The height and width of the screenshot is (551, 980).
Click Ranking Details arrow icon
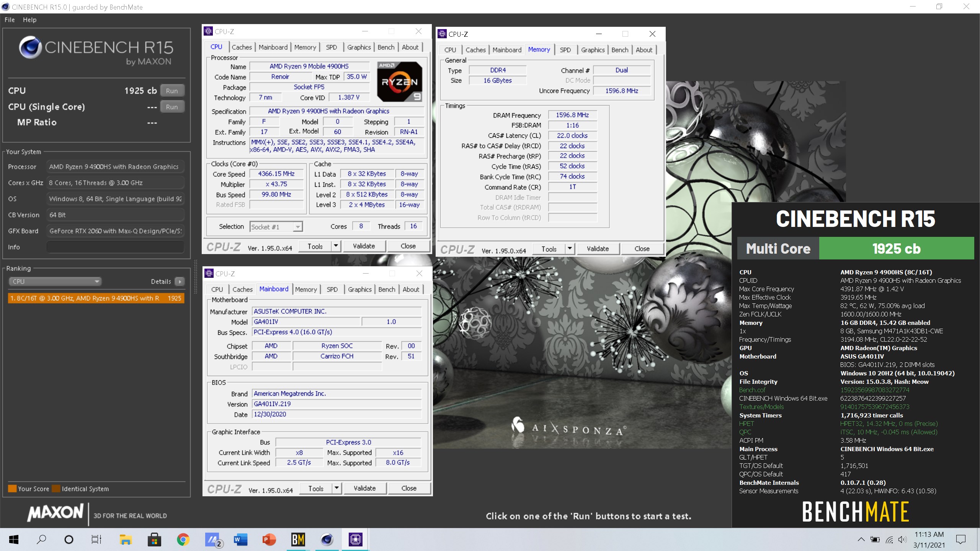[180, 282]
